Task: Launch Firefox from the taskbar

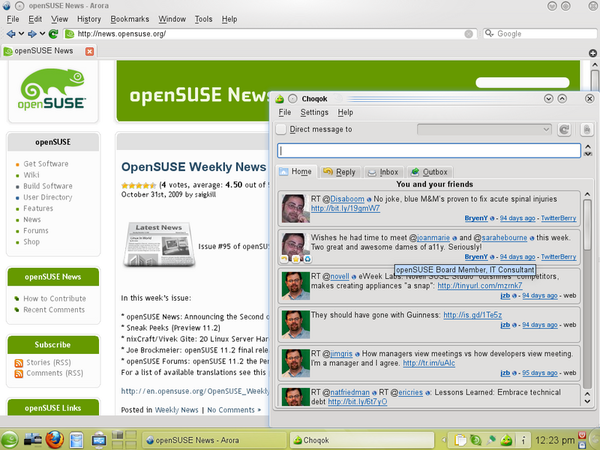Action: pyautogui.click(x=54, y=439)
